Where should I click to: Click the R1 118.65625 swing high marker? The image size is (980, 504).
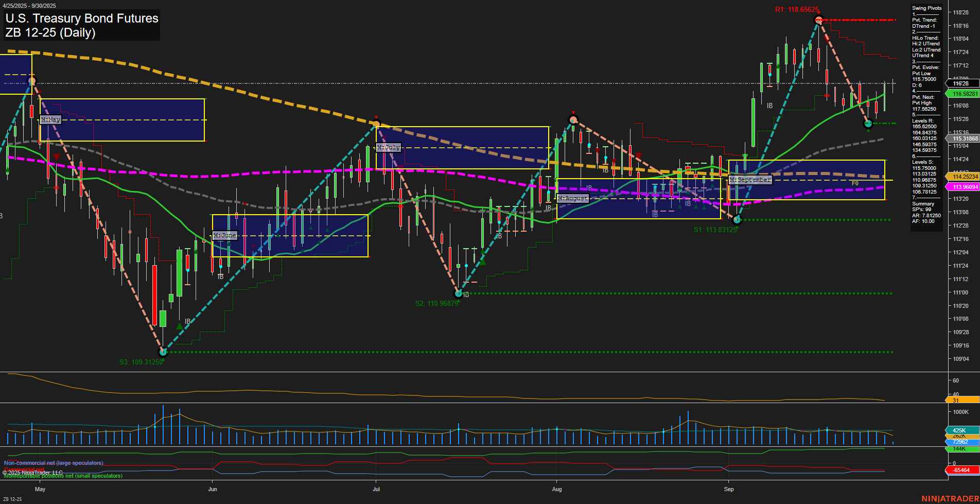coord(818,21)
